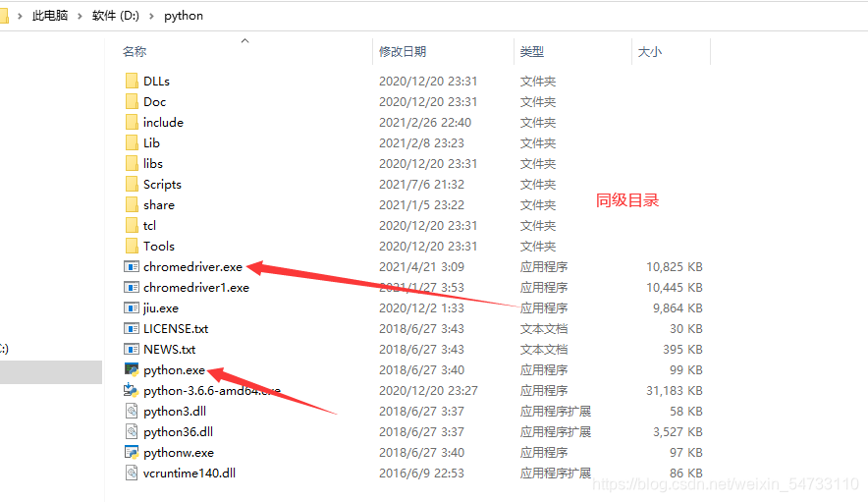This screenshot has width=868, height=502.
Task: Select the file name python36.dll
Action: pos(178,431)
